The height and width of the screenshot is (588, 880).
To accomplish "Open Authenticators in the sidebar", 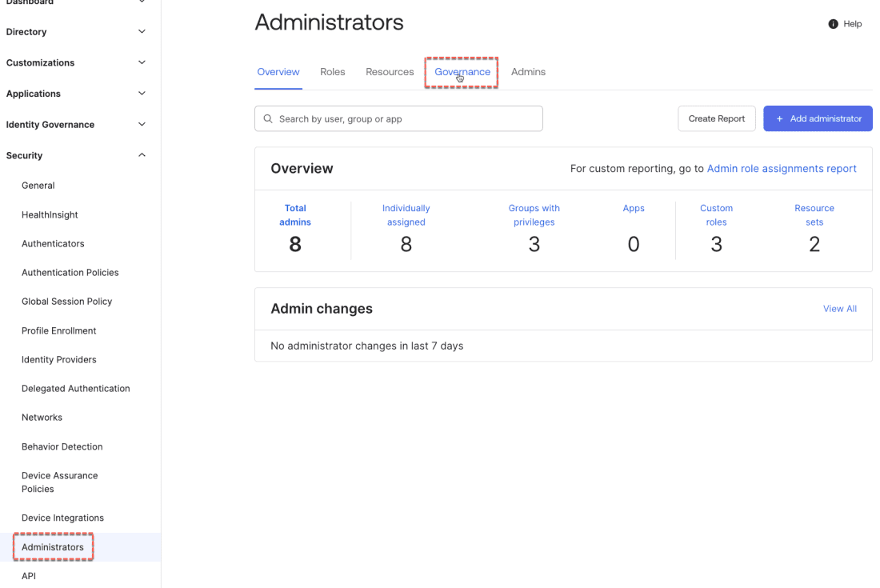I will 53,243.
